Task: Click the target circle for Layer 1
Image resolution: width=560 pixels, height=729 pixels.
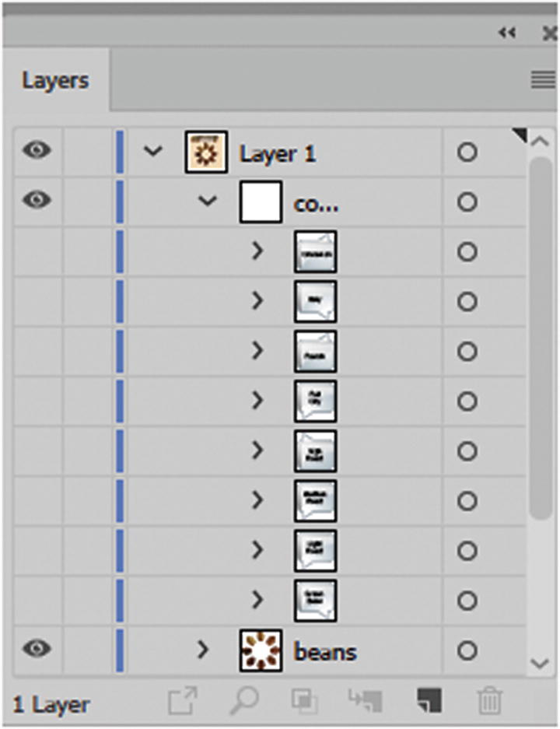Action: coord(467,152)
